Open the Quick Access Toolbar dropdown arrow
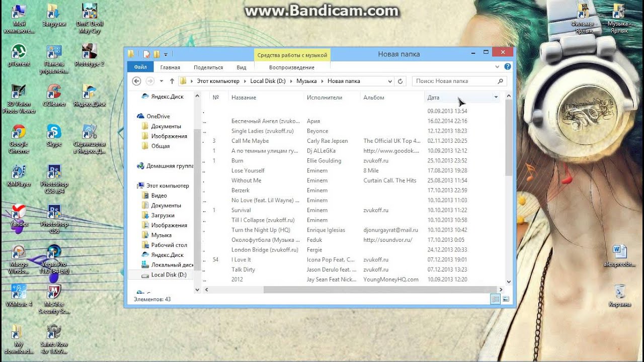 pyautogui.click(x=166, y=54)
